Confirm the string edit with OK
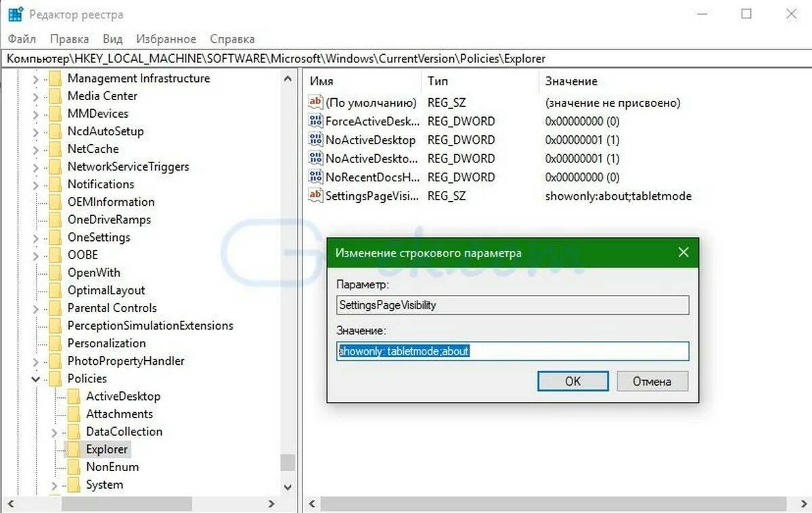 pos(572,381)
